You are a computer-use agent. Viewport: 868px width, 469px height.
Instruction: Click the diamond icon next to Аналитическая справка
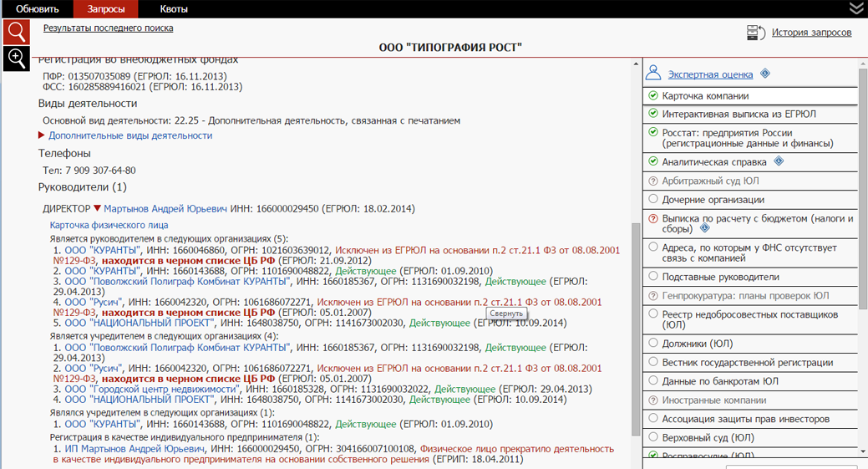pos(779,161)
